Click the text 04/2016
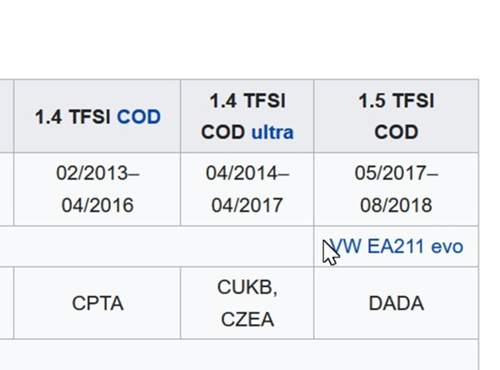This screenshot has height=370, width=500. click(x=97, y=205)
